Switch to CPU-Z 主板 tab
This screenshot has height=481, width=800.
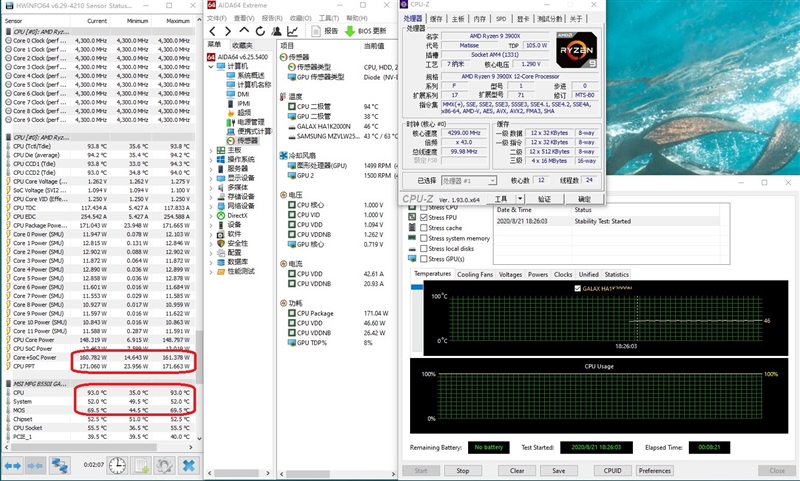click(458, 19)
